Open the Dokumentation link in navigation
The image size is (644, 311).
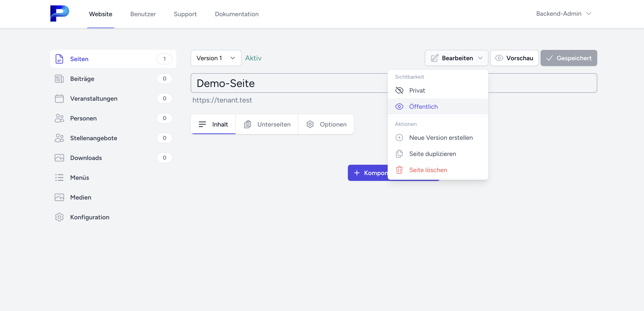(237, 14)
